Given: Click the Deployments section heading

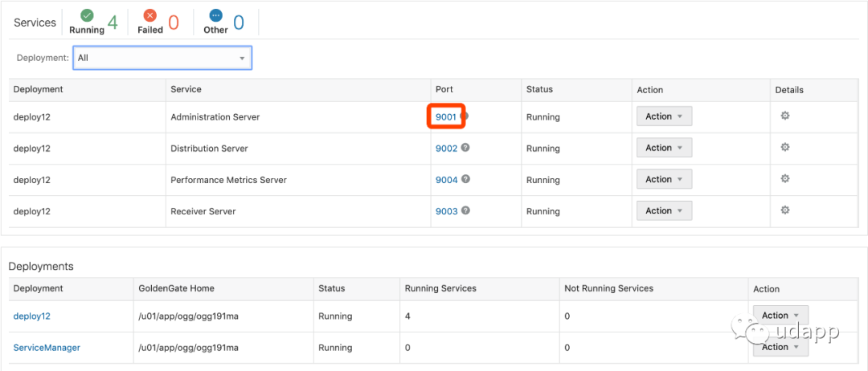Looking at the screenshot, I should [x=41, y=267].
